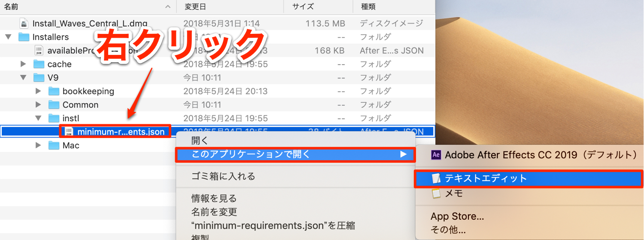Screen dimensions: 644x240
Task: Select テキストエディット in the submenu
Action: pyautogui.click(x=530, y=178)
